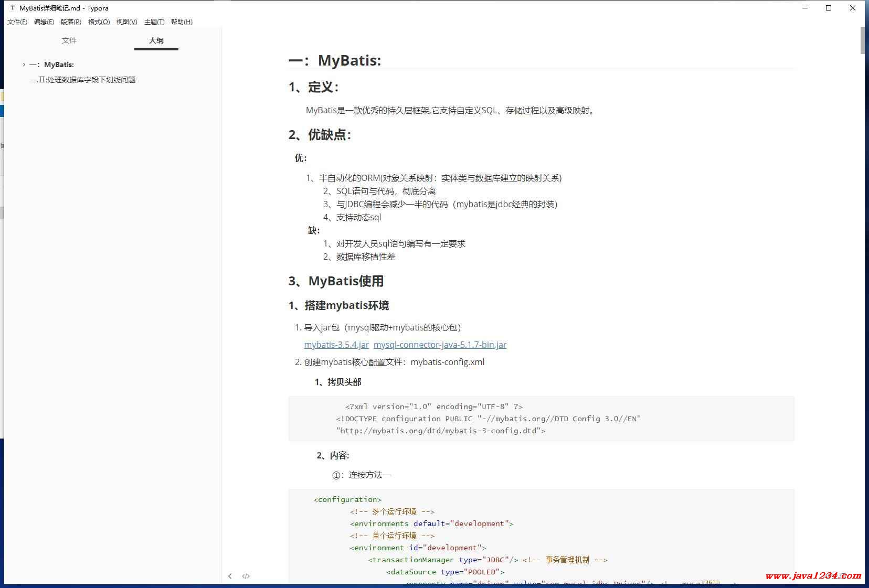This screenshot has width=869, height=588.
Task: Open the 主题(T) menu
Action: [x=154, y=22]
